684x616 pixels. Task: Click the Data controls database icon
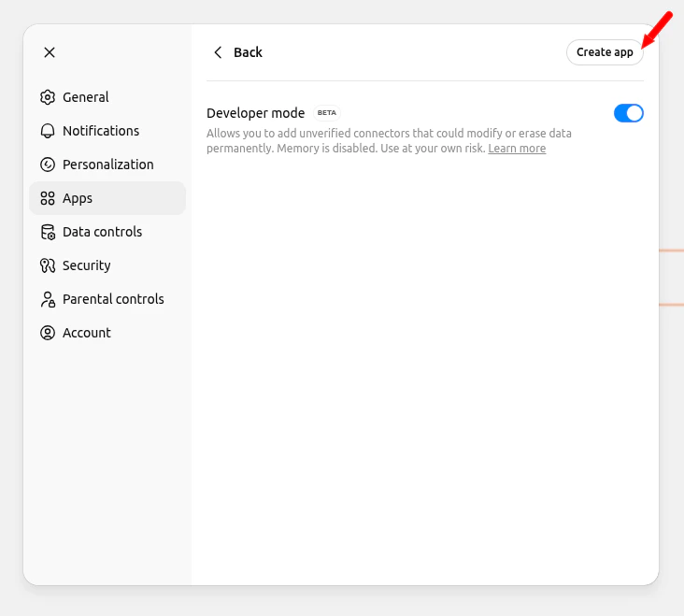[48, 232]
